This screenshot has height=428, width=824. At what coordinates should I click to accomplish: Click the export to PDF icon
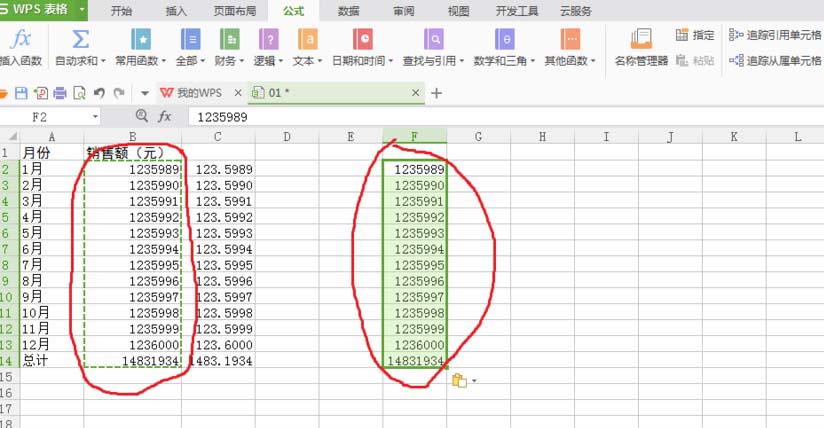pos(40,93)
